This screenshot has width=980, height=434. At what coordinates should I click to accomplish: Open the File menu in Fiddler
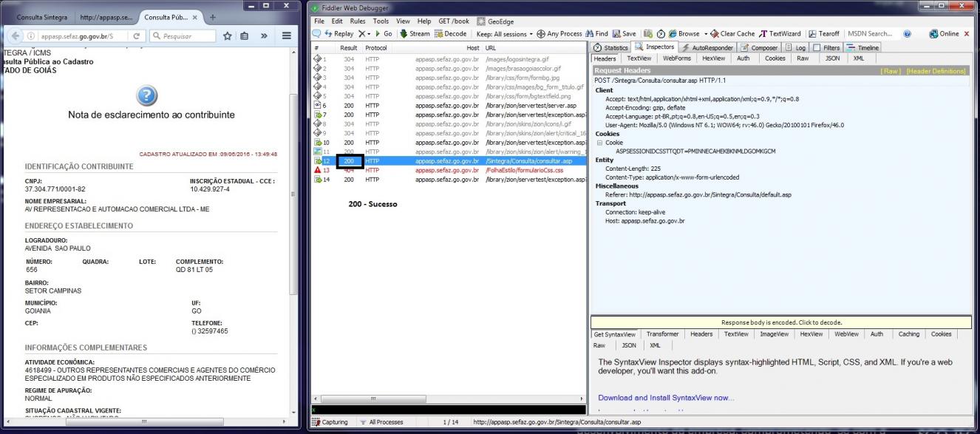319,21
